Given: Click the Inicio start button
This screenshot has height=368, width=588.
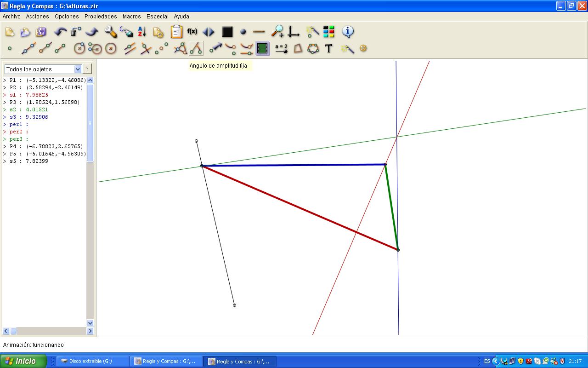Looking at the screenshot, I should (23, 361).
